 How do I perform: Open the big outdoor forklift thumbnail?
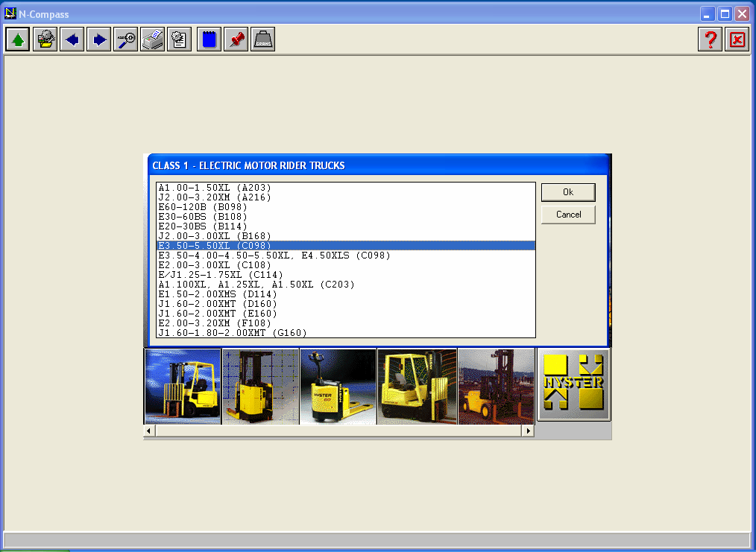(496, 387)
